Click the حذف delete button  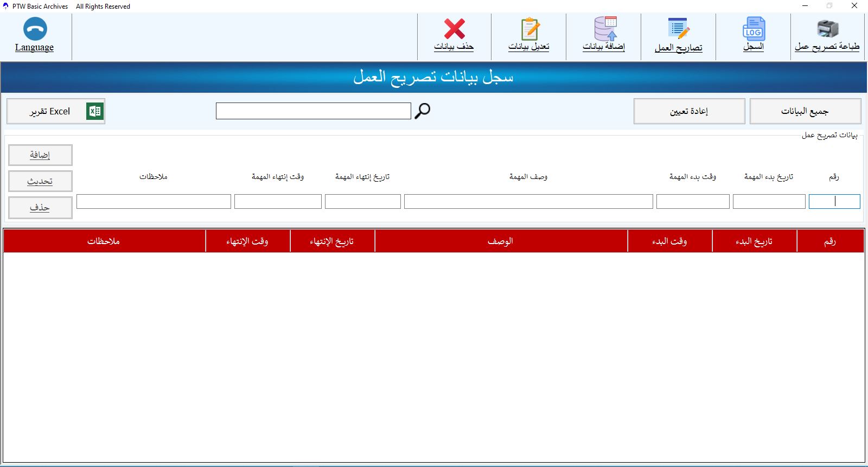click(x=40, y=208)
